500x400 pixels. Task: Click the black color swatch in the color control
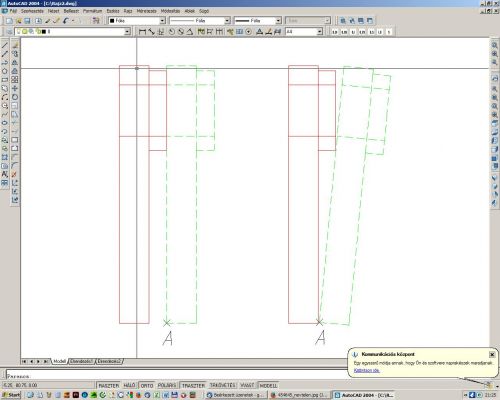pos(112,21)
